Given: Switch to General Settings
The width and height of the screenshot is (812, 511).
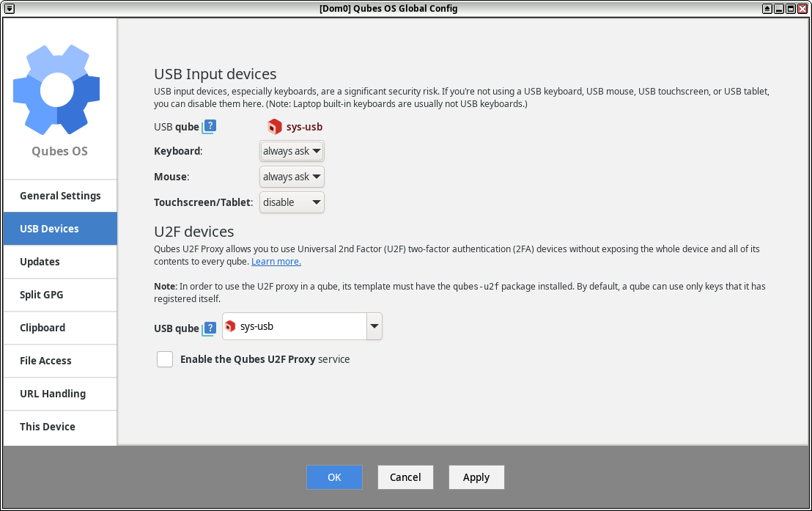Looking at the screenshot, I should [x=61, y=196].
